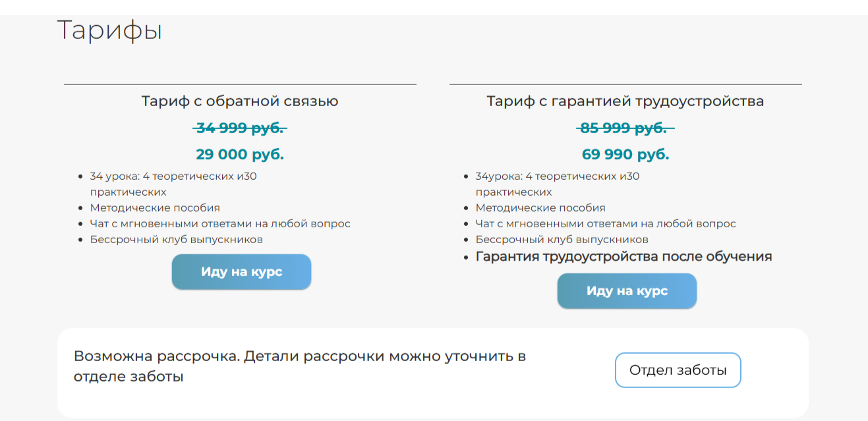Click the lessons bullet in the feedback tariff

click(x=173, y=177)
